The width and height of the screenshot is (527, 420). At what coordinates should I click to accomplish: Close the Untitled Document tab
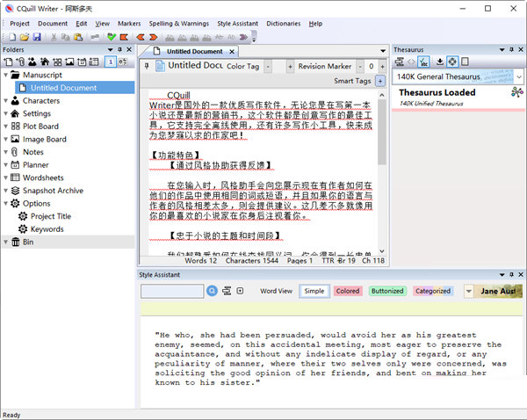tap(232, 52)
